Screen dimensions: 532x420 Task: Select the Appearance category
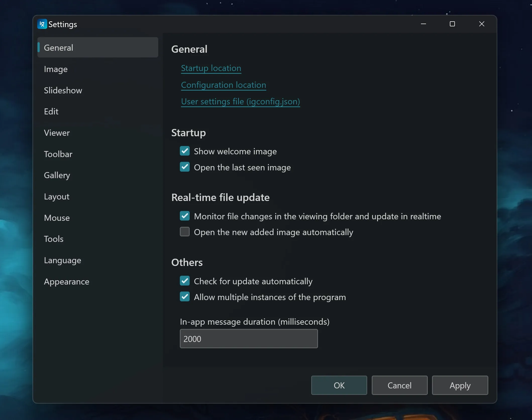click(67, 282)
